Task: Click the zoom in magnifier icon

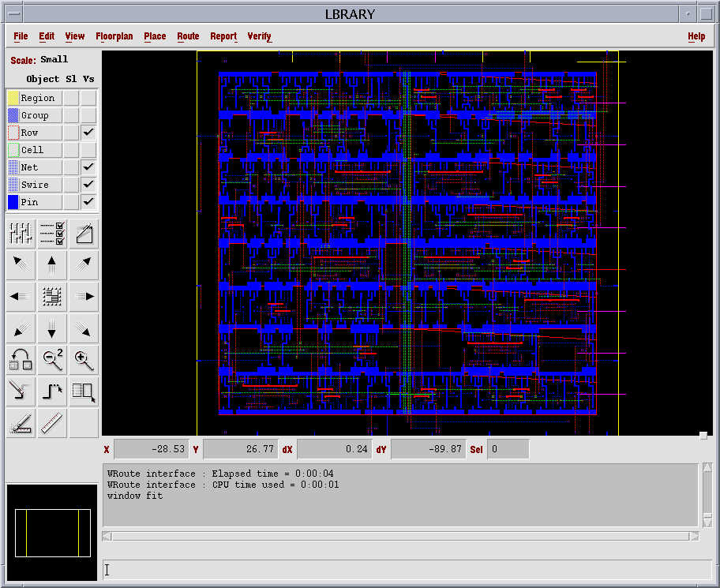Action: (x=84, y=360)
